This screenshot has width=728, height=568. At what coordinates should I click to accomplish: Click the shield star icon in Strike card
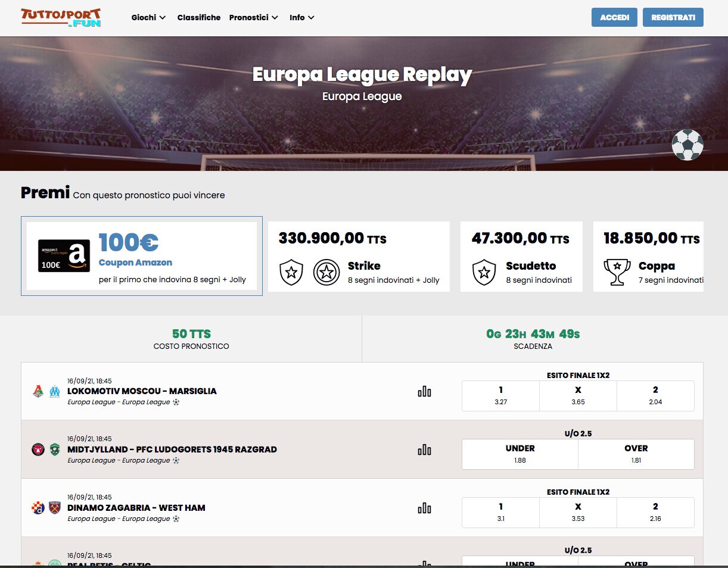click(x=291, y=273)
